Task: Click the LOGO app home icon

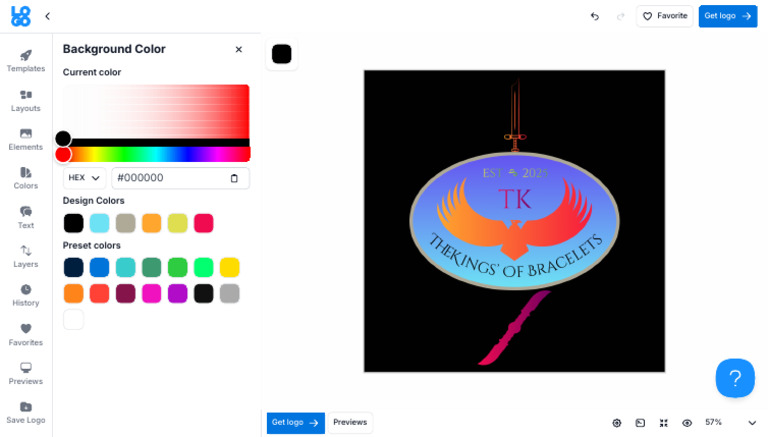Action: pos(21,16)
